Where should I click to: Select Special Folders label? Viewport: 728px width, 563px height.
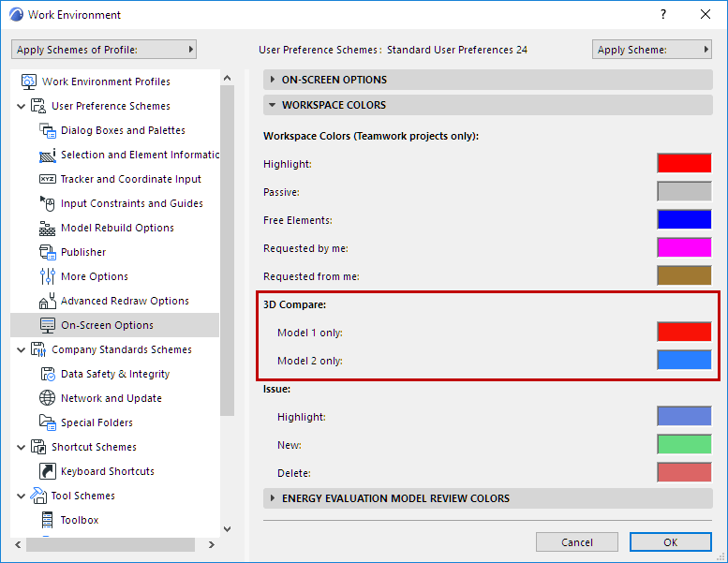pos(97,422)
